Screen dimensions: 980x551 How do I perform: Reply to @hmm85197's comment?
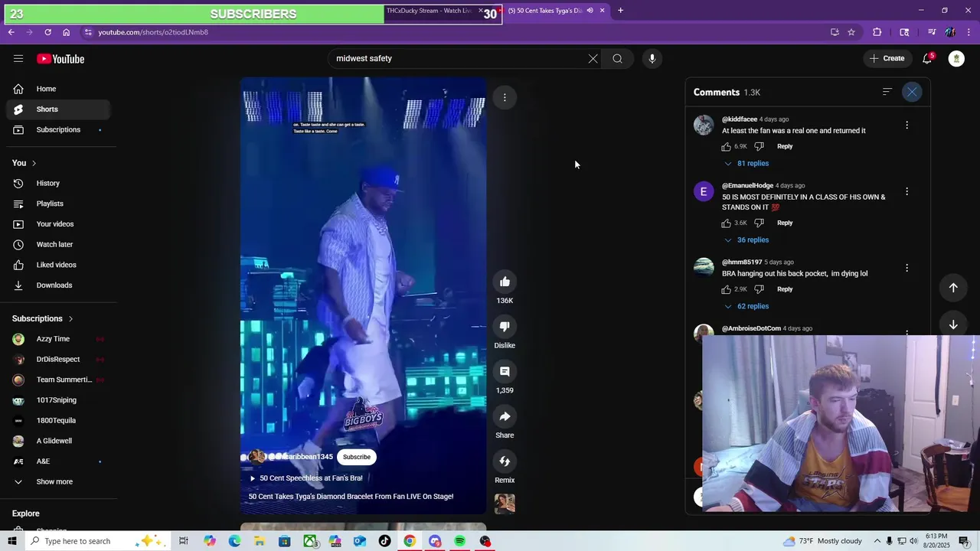[785, 289]
